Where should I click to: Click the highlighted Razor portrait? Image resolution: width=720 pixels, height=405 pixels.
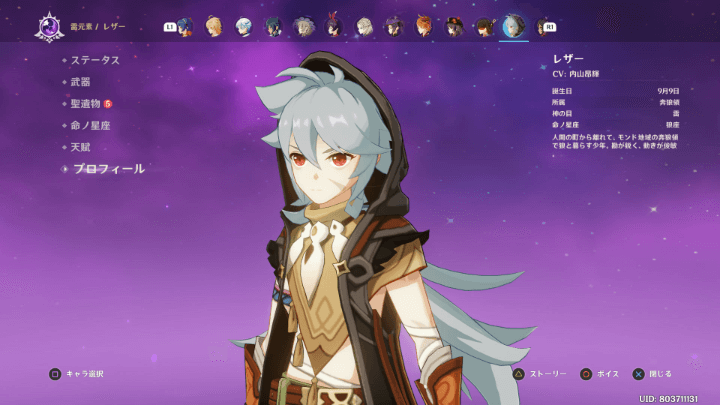(514, 27)
